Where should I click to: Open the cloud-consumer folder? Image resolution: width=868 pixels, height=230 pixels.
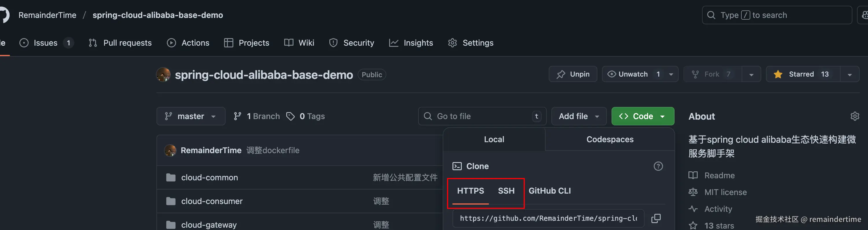tap(212, 201)
